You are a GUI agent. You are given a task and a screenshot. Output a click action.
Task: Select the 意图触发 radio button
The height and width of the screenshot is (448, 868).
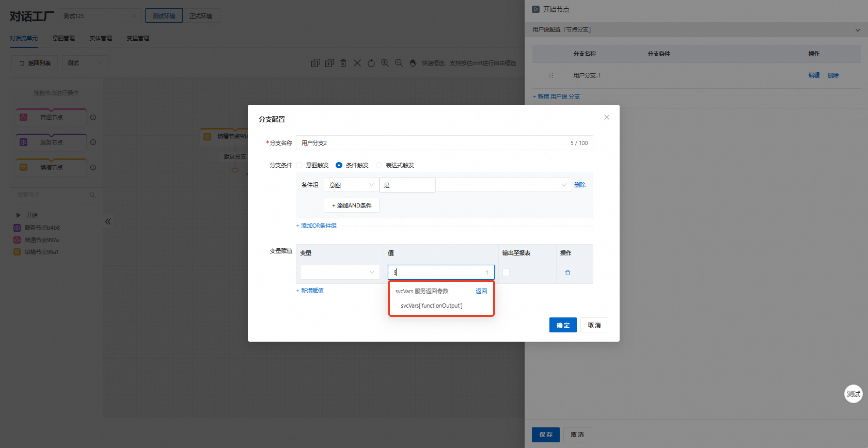[299, 165]
